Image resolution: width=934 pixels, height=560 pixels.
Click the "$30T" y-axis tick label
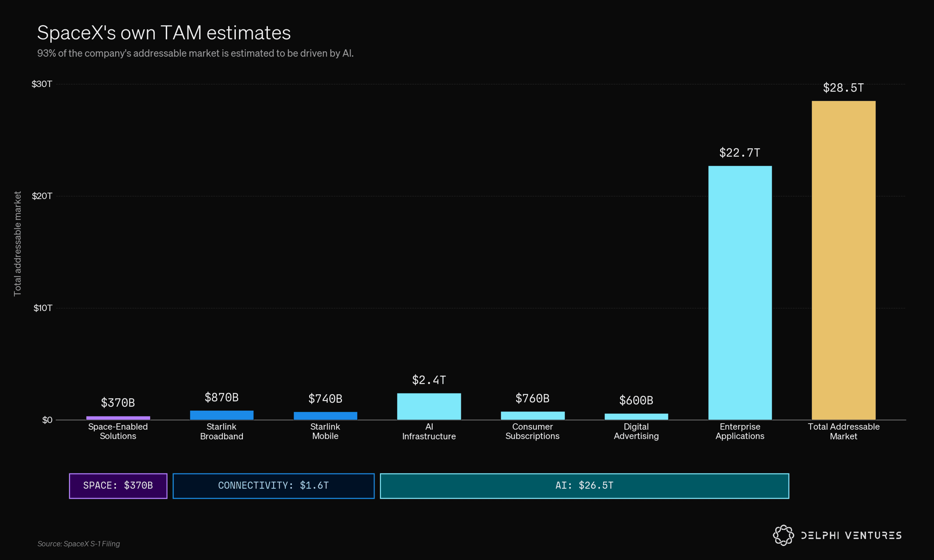tap(42, 84)
